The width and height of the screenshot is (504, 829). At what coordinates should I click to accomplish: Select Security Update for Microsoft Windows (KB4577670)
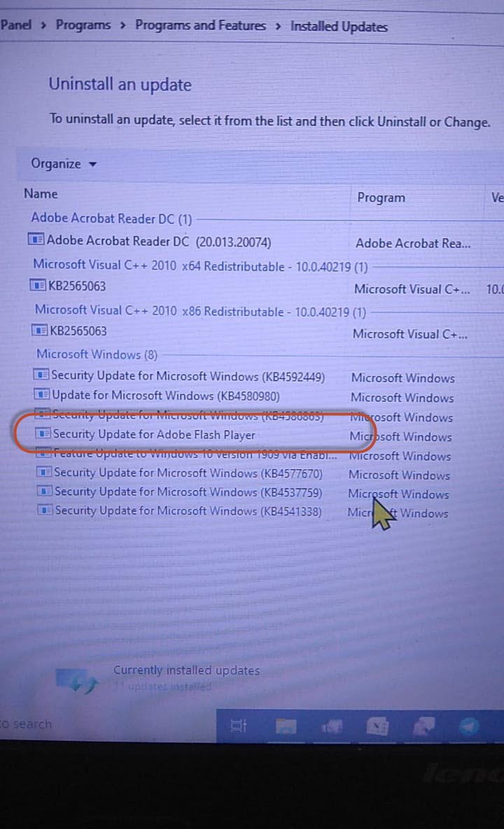[188, 473]
